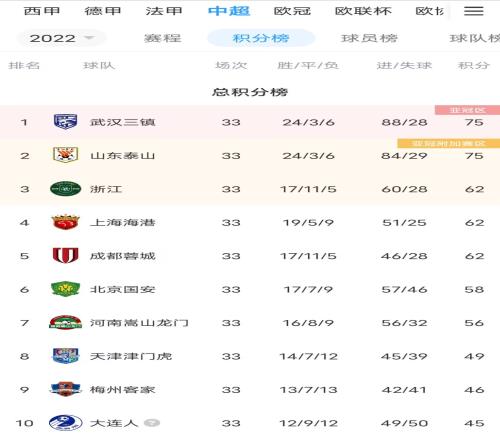This screenshot has width=500, height=440.
Task: Tap the 武汉三镇 team logo
Action: (x=65, y=122)
